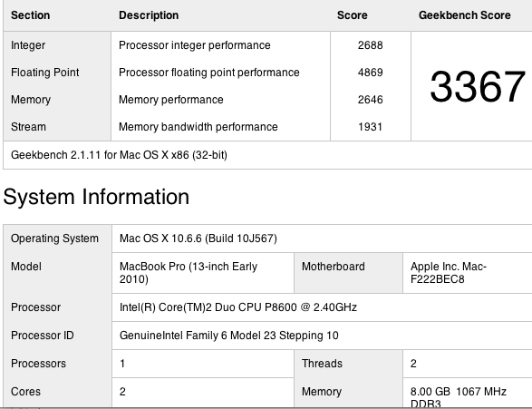The height and width of the screenshot is (409, 532).
Task: Click the Geekbench Score column header
Action: [x=465, y=15]
